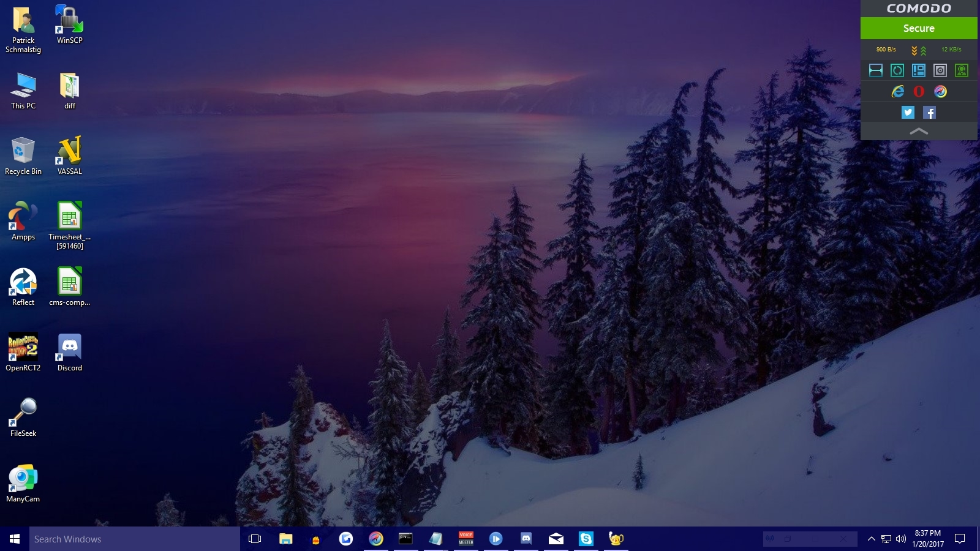Open Task View on the taskbar

pos(255,539)
